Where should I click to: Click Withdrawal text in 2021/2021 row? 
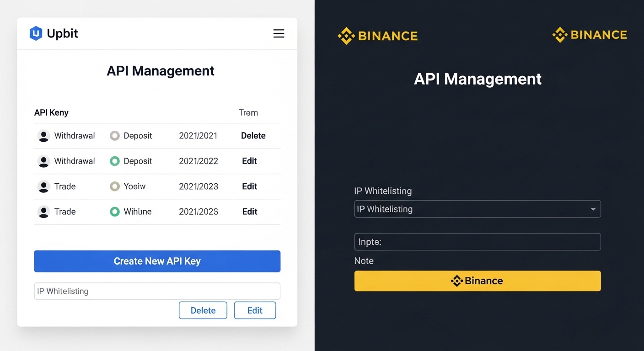[x=75, y=136]
